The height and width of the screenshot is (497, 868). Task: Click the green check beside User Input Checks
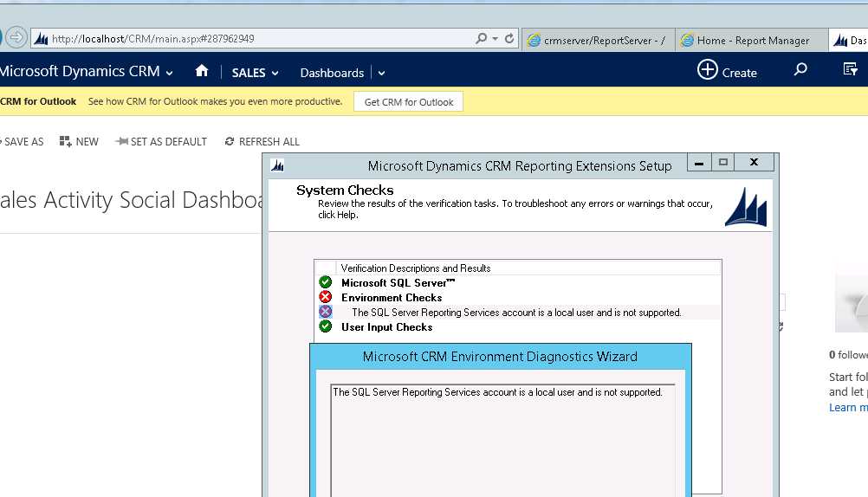point(326,326)
